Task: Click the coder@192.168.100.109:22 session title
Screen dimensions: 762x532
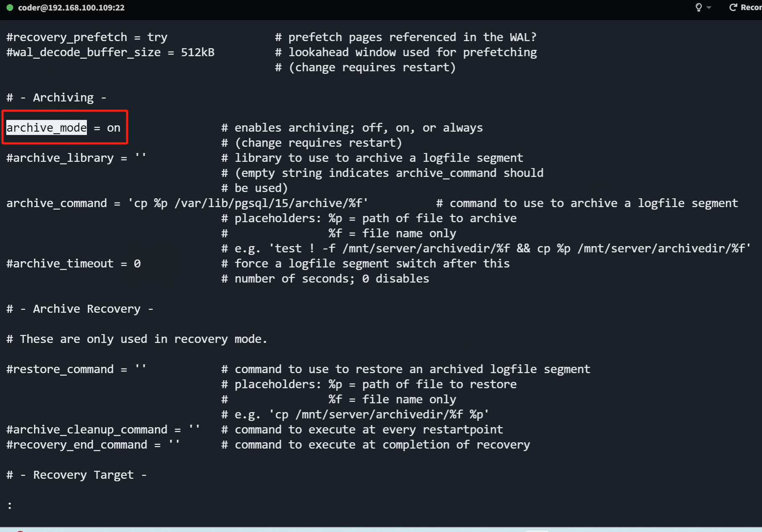Action: coord(71,8)
